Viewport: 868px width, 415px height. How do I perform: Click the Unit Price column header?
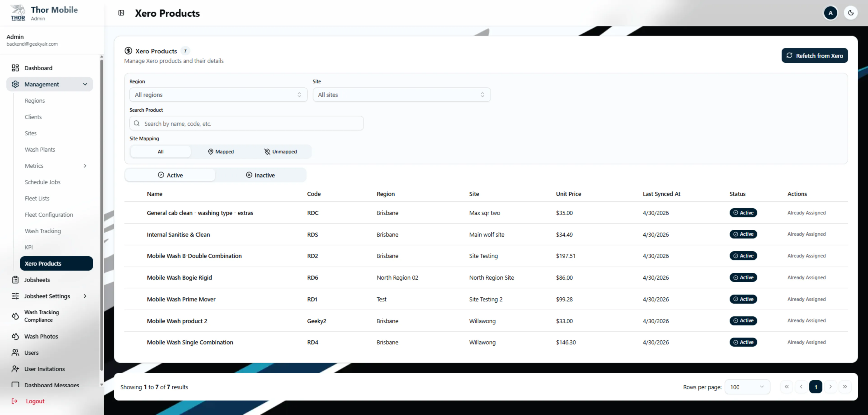tap(568, 194)
